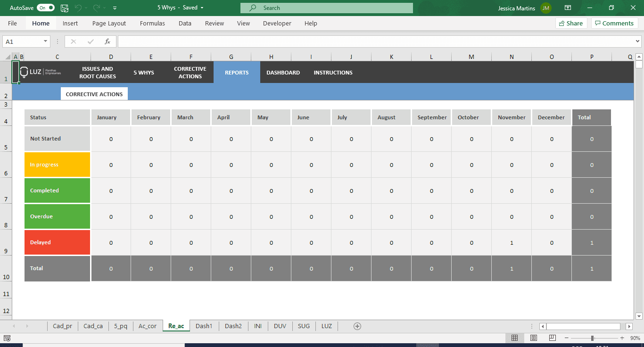Screen dimensions: 644x347
Task: Click the LUZ logo in sheet header
Action: (41, 72)
